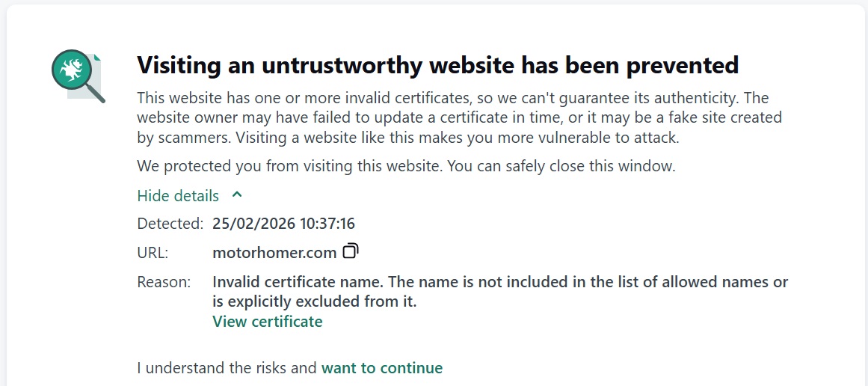Click the Hide details link

(178, 196)
